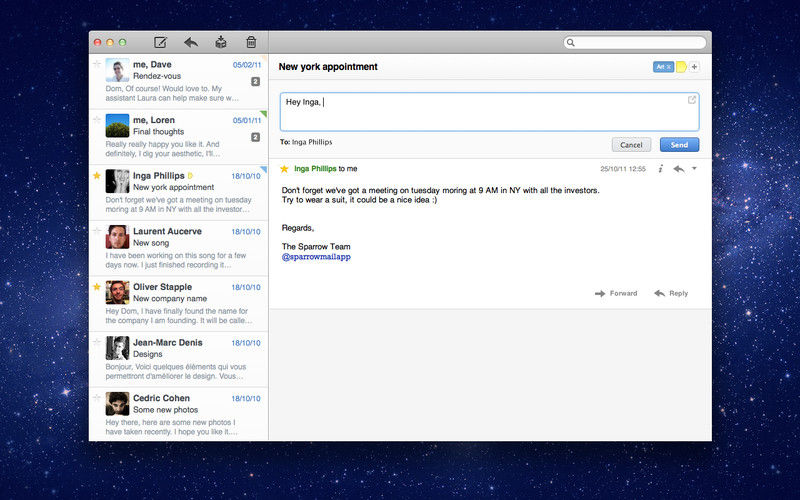This screenshot has width=800, height=500.
Task: Expand the Rendez-vous thread count badge
Action: [256, 81]
